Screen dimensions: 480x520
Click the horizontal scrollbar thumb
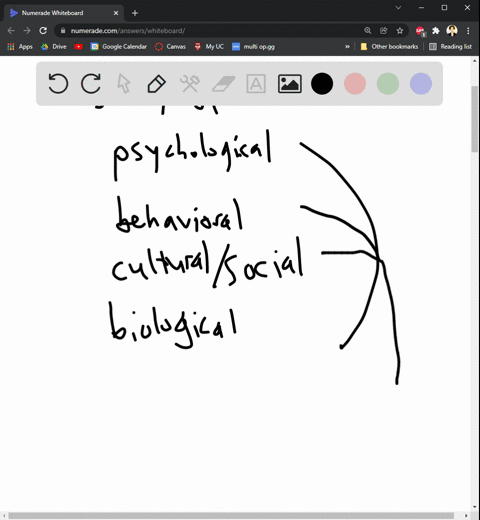[231, 516]
